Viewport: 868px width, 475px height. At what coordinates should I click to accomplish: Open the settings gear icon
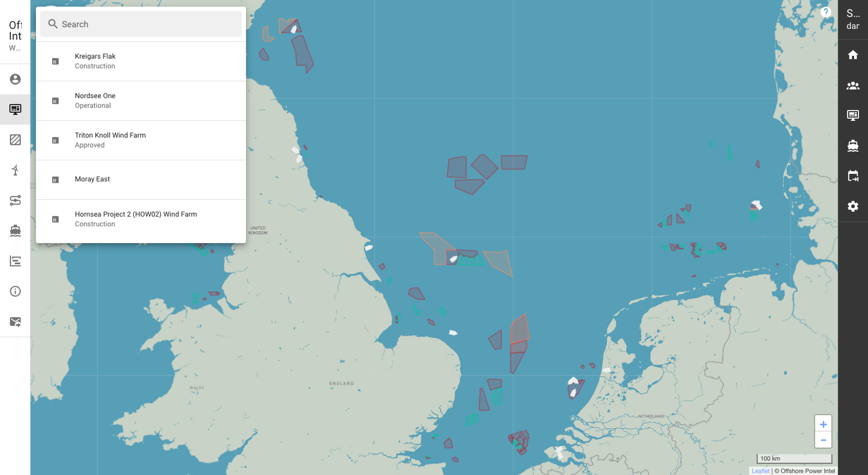point(853,206)
